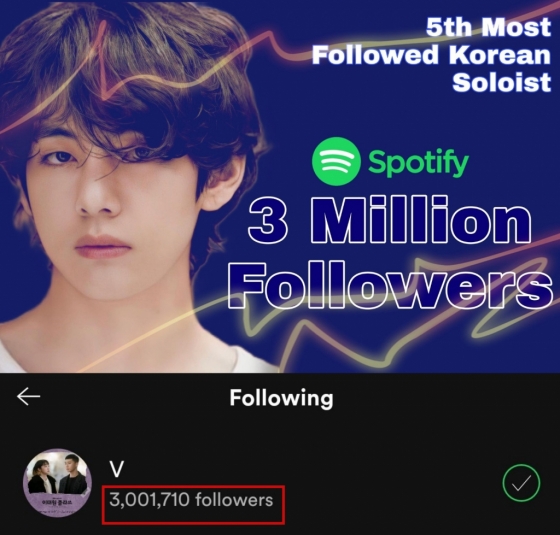Viewport: 560px width, 535px height.
Task: Open the artist name V
Action: click(117, 469)
